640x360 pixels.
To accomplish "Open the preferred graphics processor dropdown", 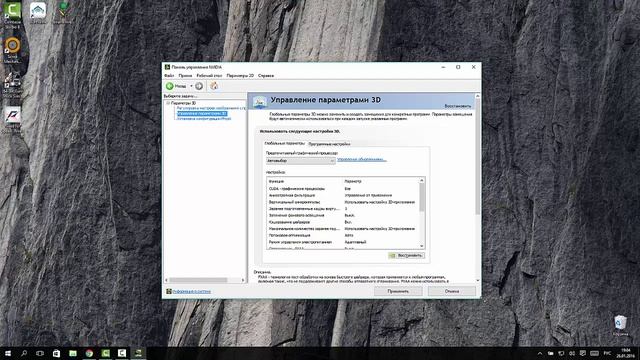I will coord(300,161).
